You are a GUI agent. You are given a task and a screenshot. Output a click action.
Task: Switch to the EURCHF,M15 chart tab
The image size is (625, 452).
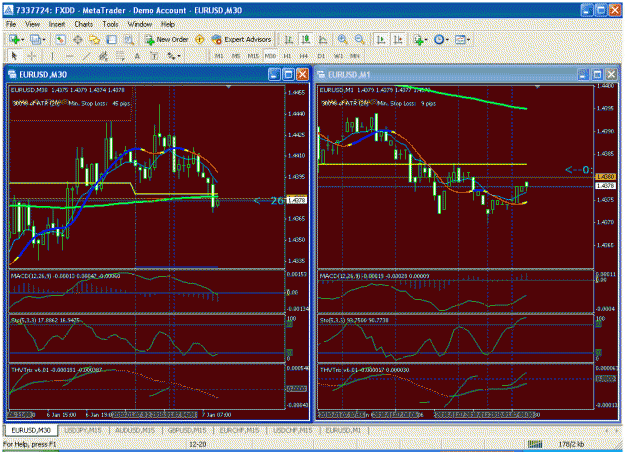coord(239,430)
